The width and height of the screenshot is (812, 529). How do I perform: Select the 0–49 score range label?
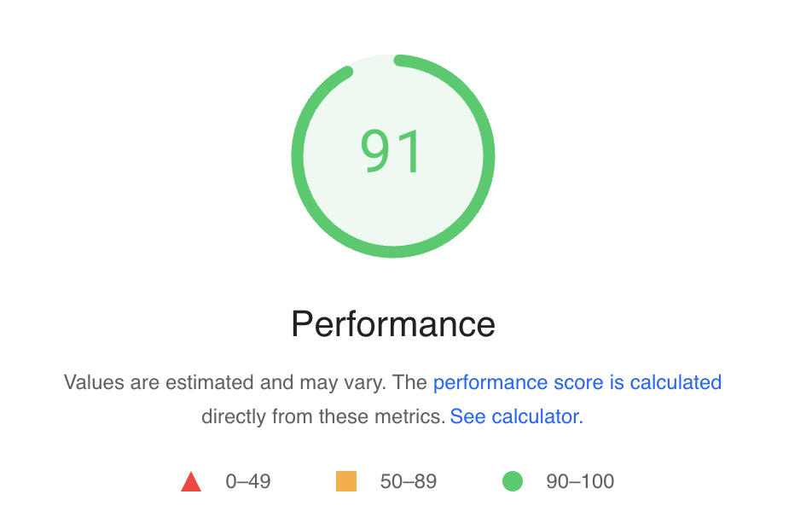tap(248, 481)
